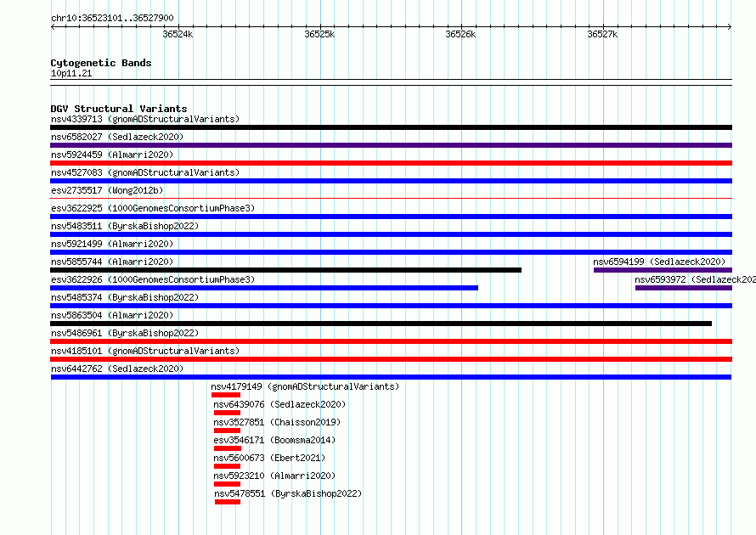
Task: Click the purple bar under nsv6593972
Action: 684,288
